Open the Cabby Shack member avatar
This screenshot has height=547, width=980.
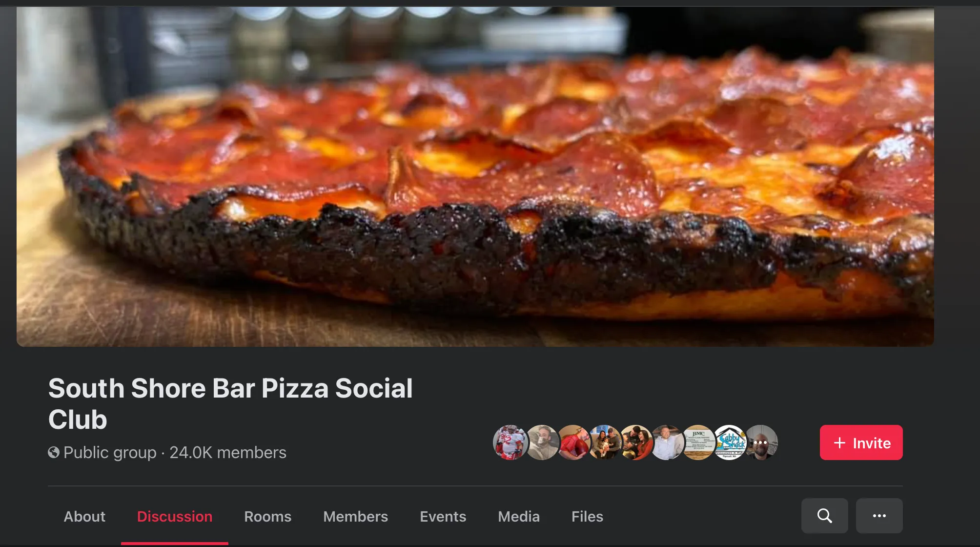[x=730, y=442]
